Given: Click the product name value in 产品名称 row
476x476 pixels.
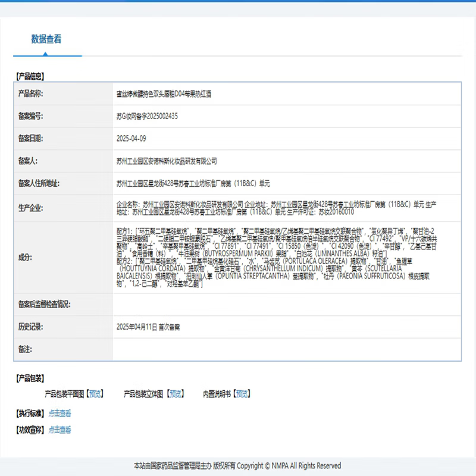Looking at the screenshot, I should [164, 94].
